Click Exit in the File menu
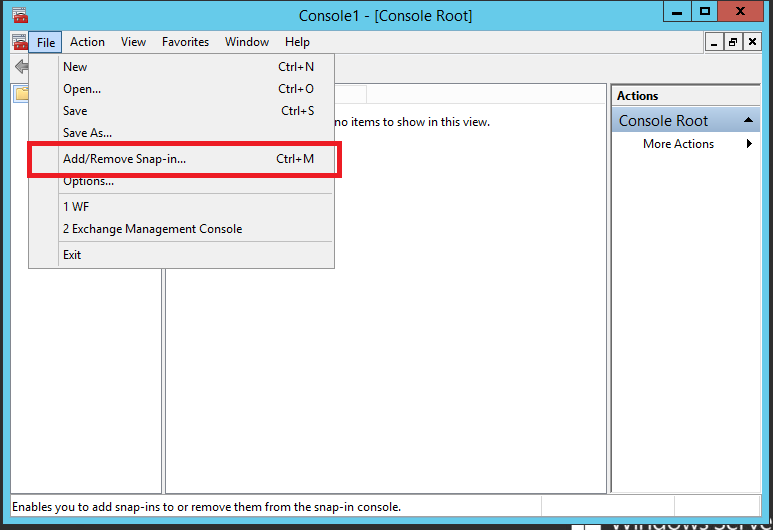This screenshot has height=530, width=773. click(x=72, y=255)
